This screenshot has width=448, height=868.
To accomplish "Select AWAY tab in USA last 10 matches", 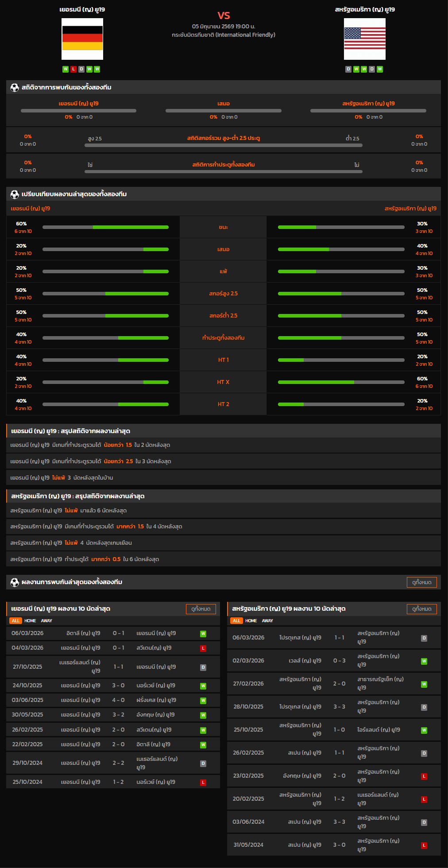I will coord(267,621).
